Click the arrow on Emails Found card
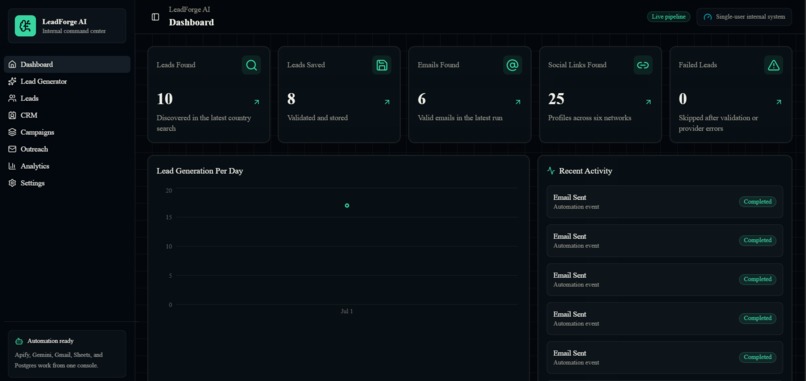This screenshot has height=381, width=806. click(518, 102)
